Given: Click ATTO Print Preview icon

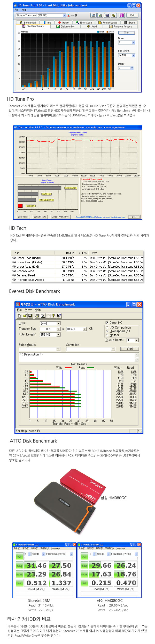Looking at the screenshot, I should pos(43,316).
